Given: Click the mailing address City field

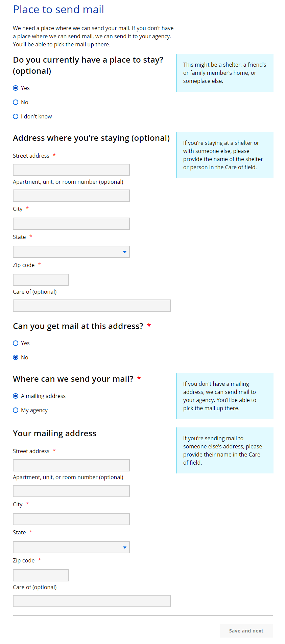Looking at the screenshot, I should (x=71, y=519).
